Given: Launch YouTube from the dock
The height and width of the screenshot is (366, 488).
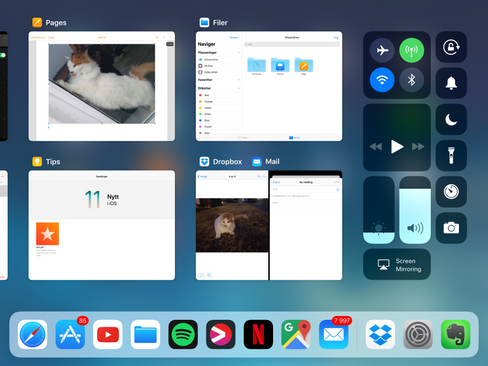Looking at the screenshot, I should (x=108, y=335).
